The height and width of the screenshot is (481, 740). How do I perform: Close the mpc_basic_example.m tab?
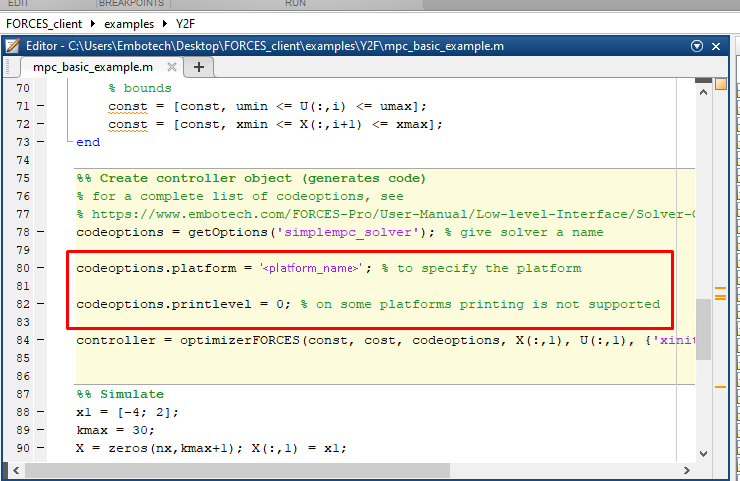171,67
